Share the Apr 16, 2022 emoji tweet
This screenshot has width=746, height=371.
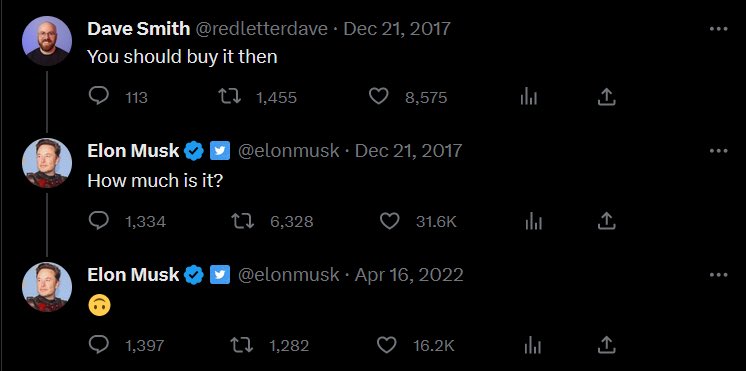tap(606, 345)
